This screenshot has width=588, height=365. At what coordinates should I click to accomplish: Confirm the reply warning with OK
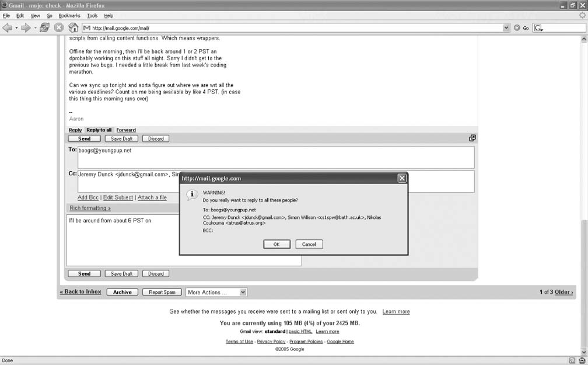(x=276, y=244)
